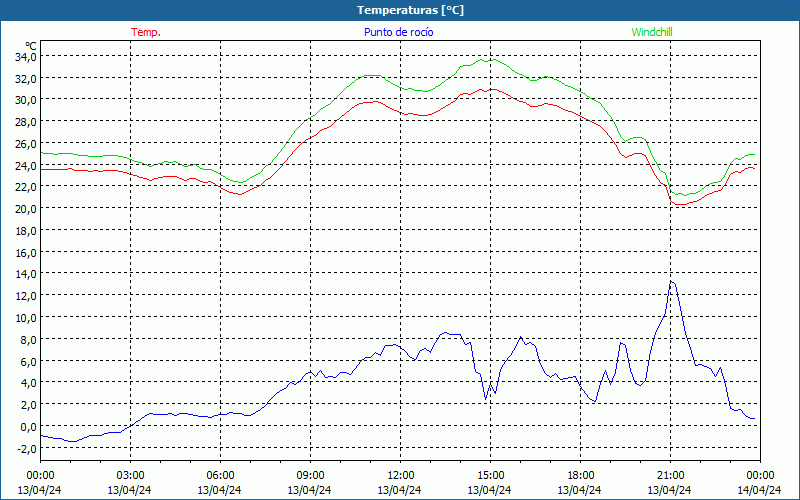Click the Temp. legend label

(146, 32)
